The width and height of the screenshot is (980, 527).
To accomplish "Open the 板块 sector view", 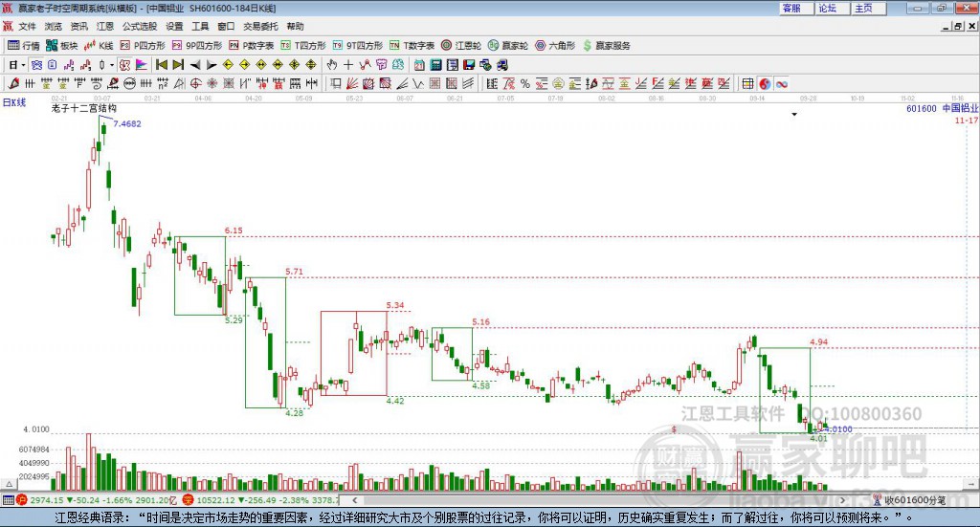I will pos(61,46).
